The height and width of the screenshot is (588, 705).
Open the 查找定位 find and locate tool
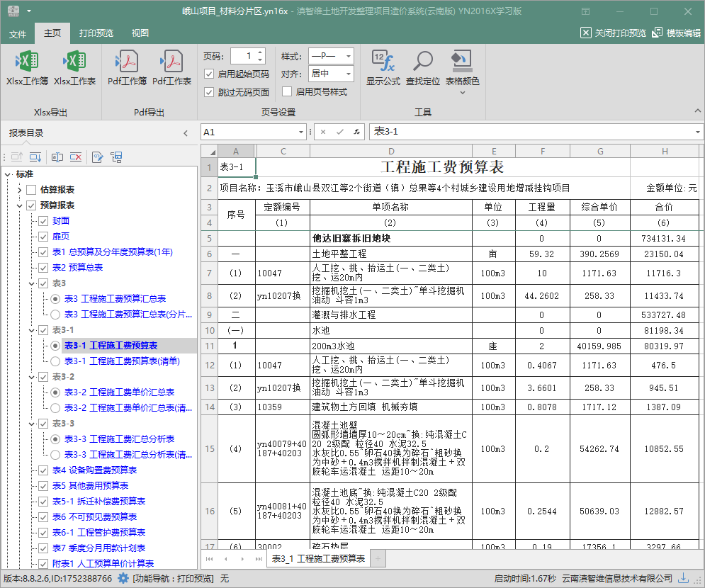pos(422,61)
